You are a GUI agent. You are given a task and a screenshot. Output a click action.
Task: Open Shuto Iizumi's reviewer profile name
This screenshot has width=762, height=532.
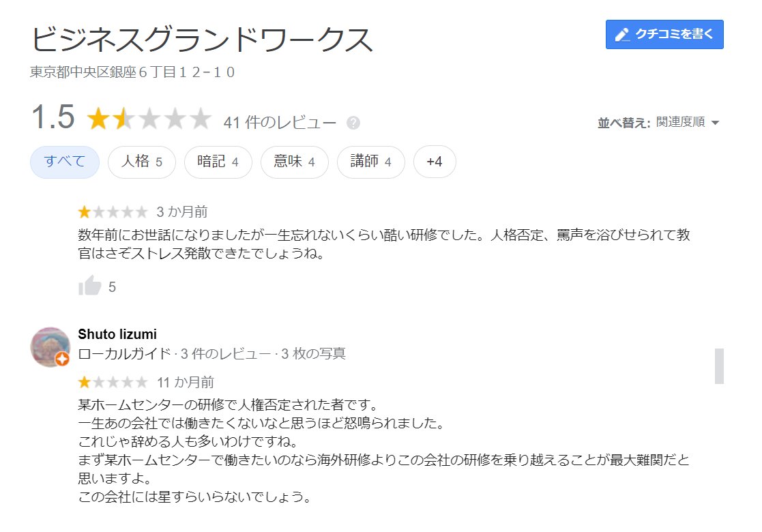point(117,334)
